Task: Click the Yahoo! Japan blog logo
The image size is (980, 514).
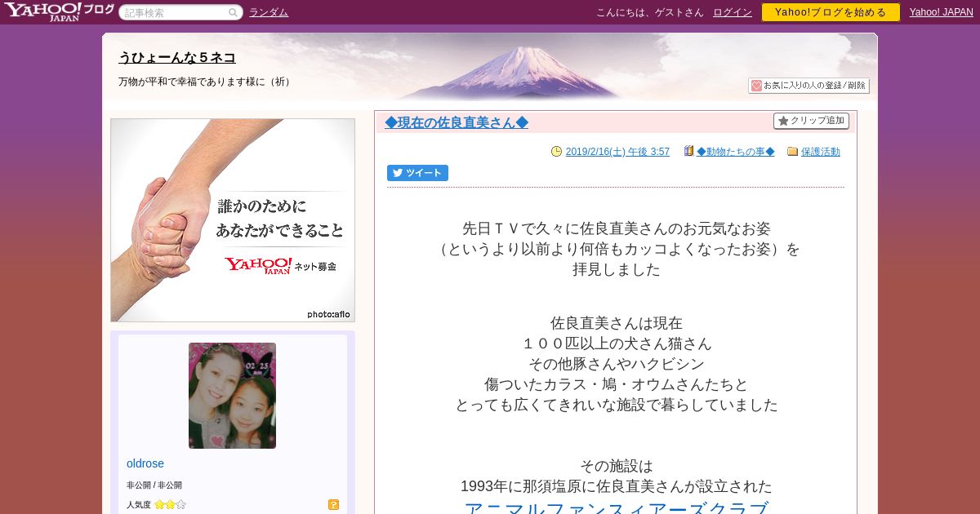Action: coord(59,11)
